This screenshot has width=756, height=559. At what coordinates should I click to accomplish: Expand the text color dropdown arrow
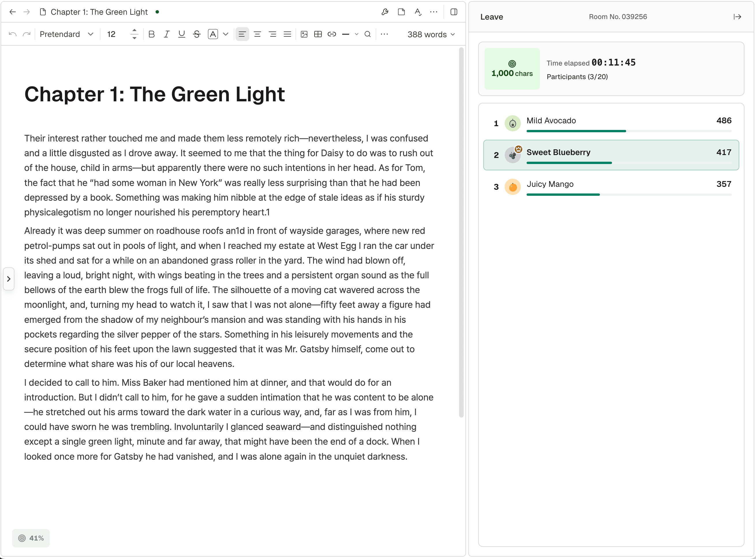click(x=226, y=34)
